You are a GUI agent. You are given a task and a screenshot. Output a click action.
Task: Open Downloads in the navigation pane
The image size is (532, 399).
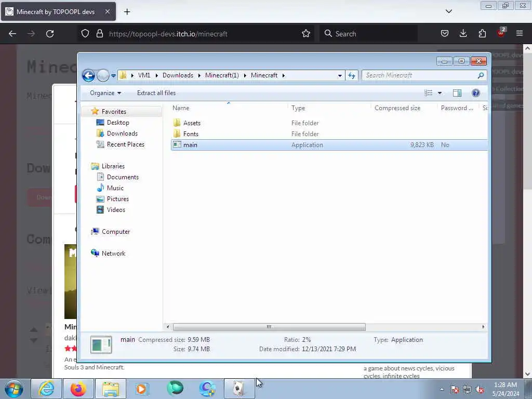pyautogui.click(x=122, y=134)
